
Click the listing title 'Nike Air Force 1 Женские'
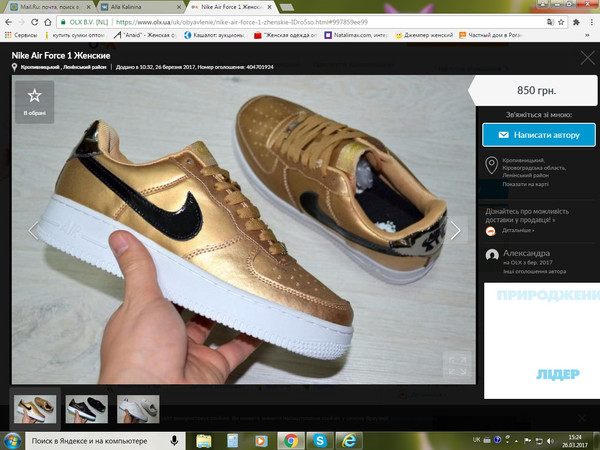[61, 56]
